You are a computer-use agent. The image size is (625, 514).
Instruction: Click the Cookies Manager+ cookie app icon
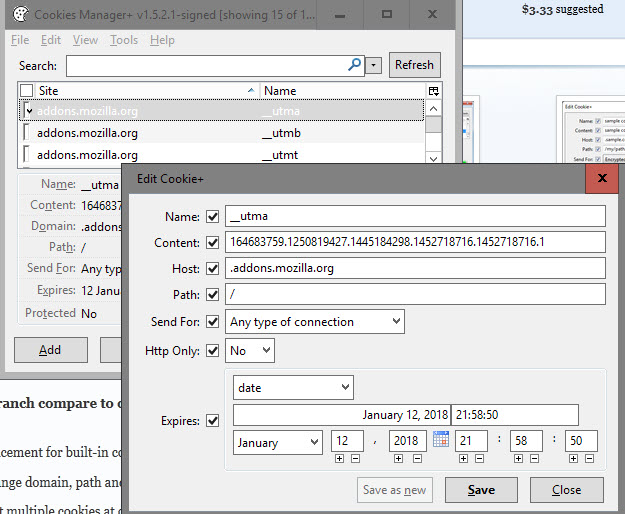tap(20, 14)
